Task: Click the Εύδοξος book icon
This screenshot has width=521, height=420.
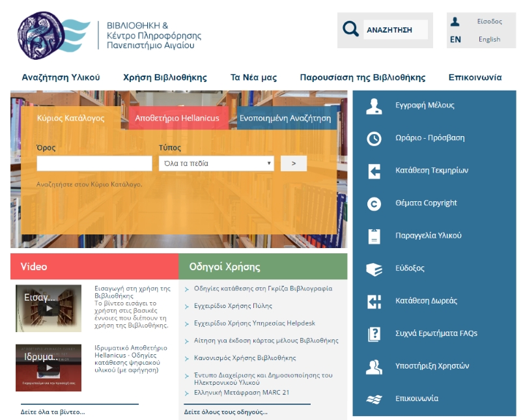Action: point(374,269)
